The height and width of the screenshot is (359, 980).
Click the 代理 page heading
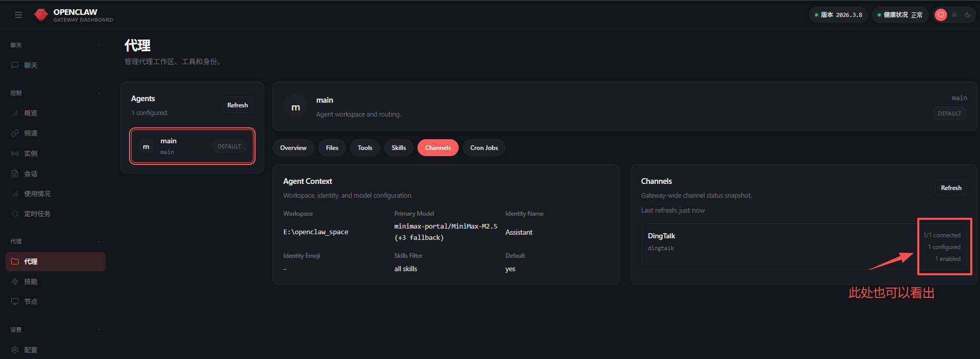coord(137,45)
